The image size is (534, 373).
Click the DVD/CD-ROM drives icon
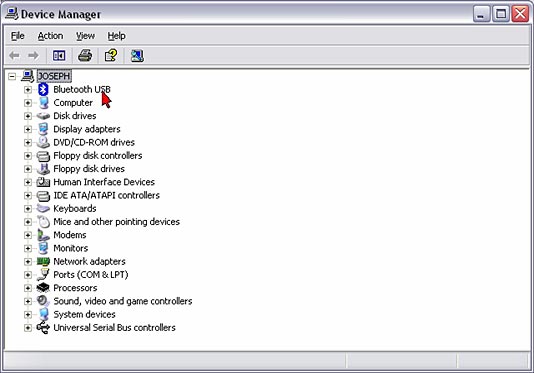coord(43,142)
